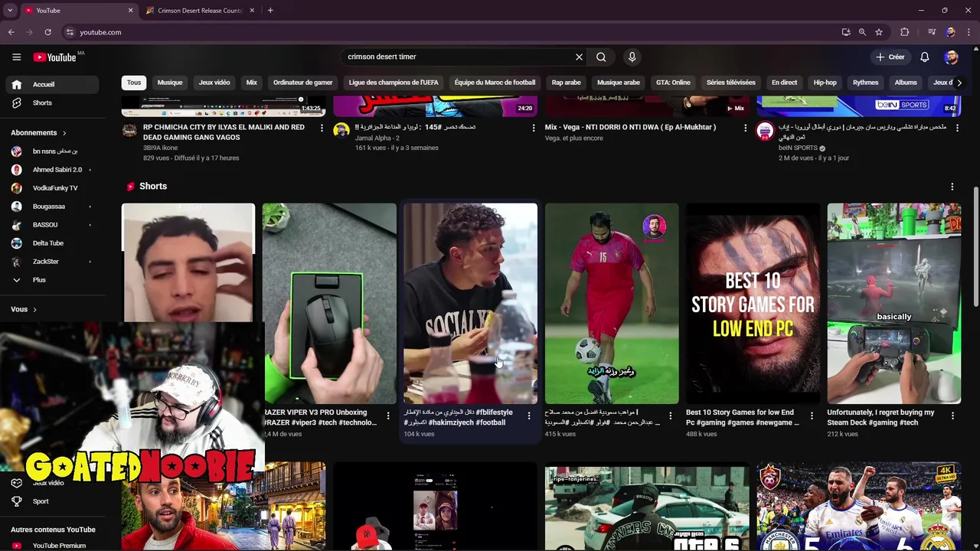The height and width of the screenshot is (551, 980).
Task: Open options for the Mix - Vega video
Action: (745, 128)
